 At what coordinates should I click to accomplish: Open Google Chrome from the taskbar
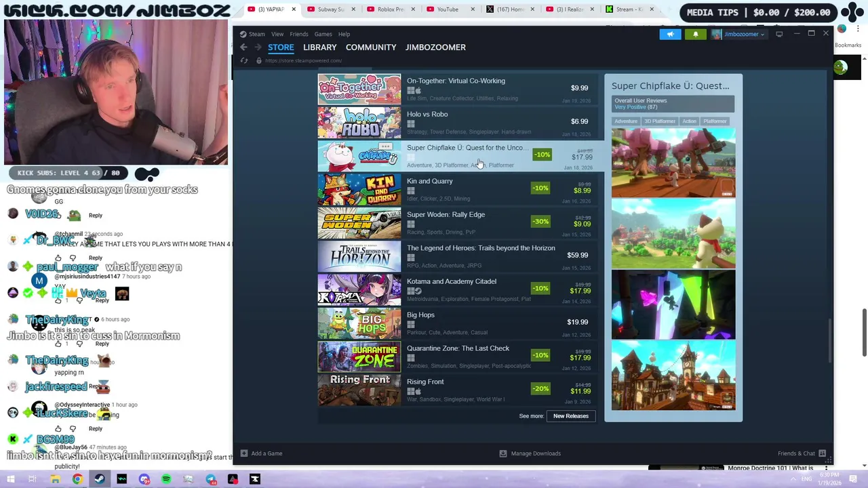pos(77,479)
